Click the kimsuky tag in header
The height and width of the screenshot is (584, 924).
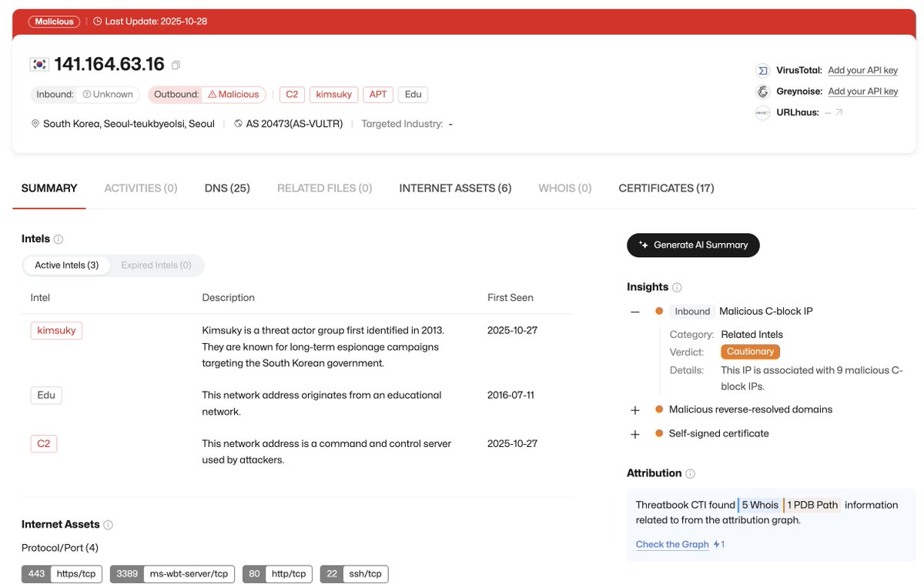334,94
